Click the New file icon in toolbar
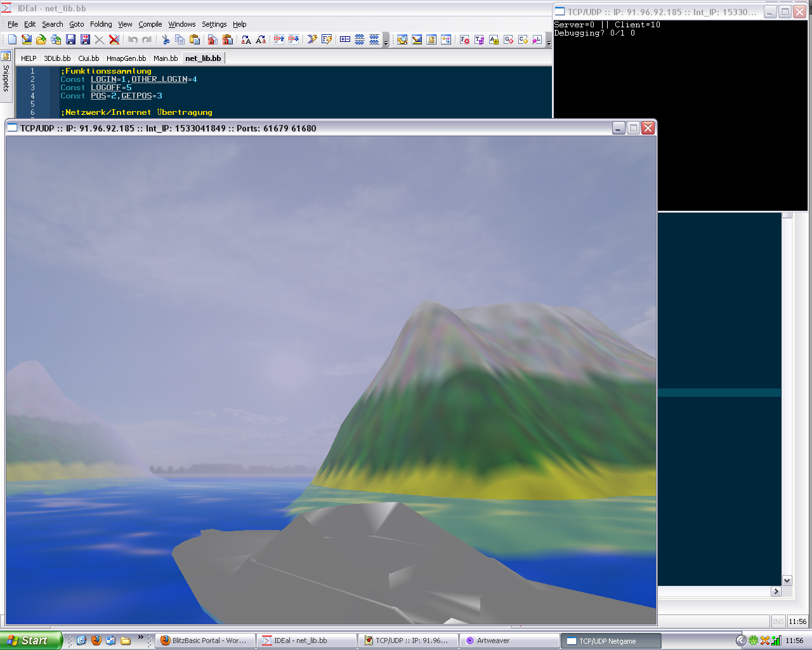Viewport: 812px width, 650px height. [12, 39]
